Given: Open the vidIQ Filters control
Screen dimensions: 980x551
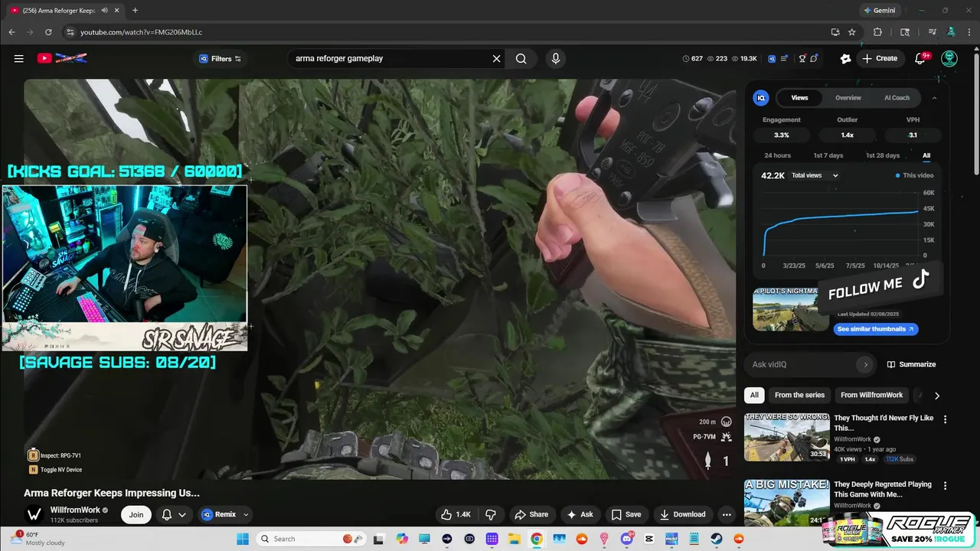Looking at the screenshot, I should click(x=220, y=58).
